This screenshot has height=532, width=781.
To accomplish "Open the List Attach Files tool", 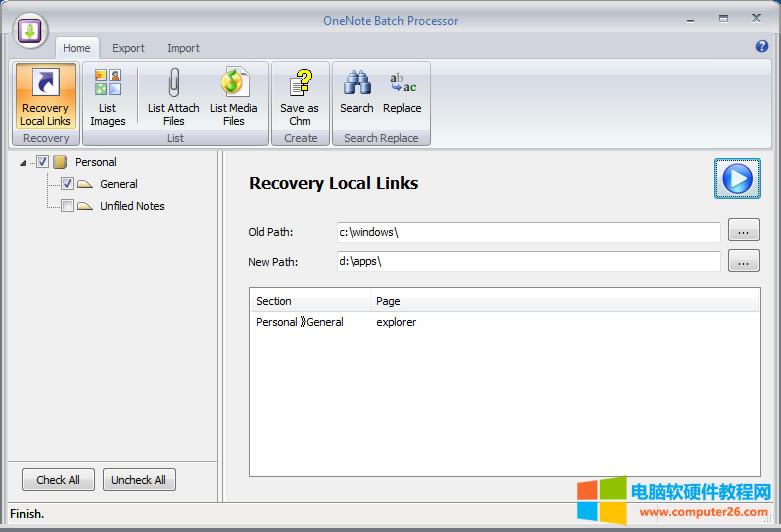I will tap(173, 97).
